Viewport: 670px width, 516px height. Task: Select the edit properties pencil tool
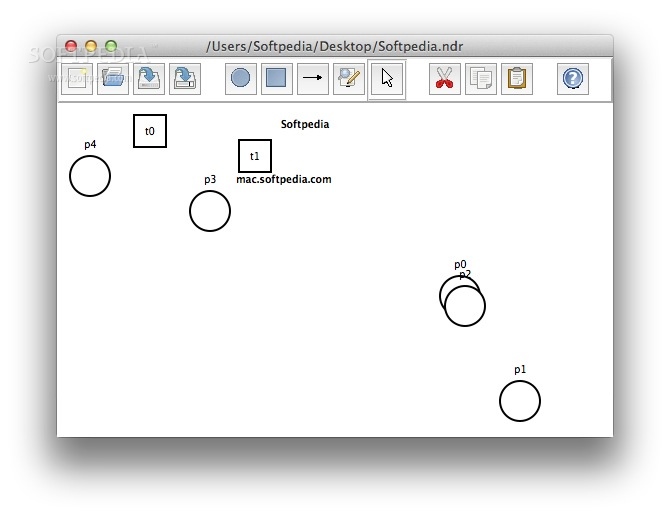coord(349,79)
